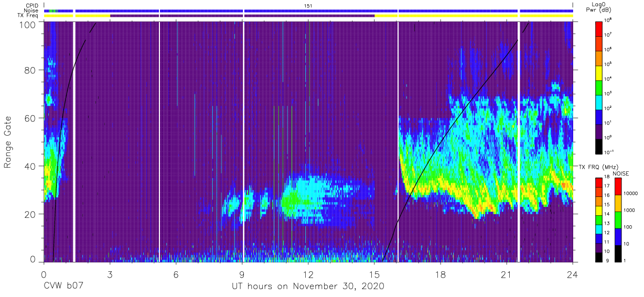Click the 'UT hours on November 30, 2020' axis title
This screenshot has width=644, height=297.
click(308, 287)
